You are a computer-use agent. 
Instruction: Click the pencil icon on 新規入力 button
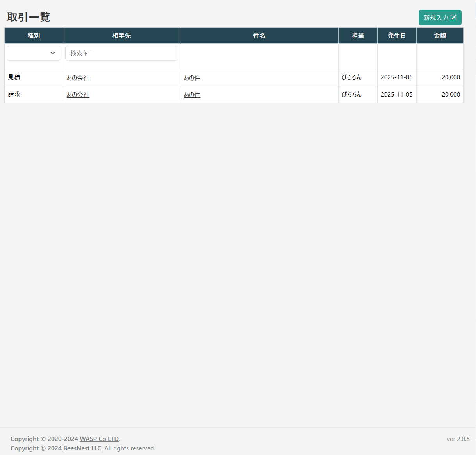pyautogui.click(x=453, y=18)
